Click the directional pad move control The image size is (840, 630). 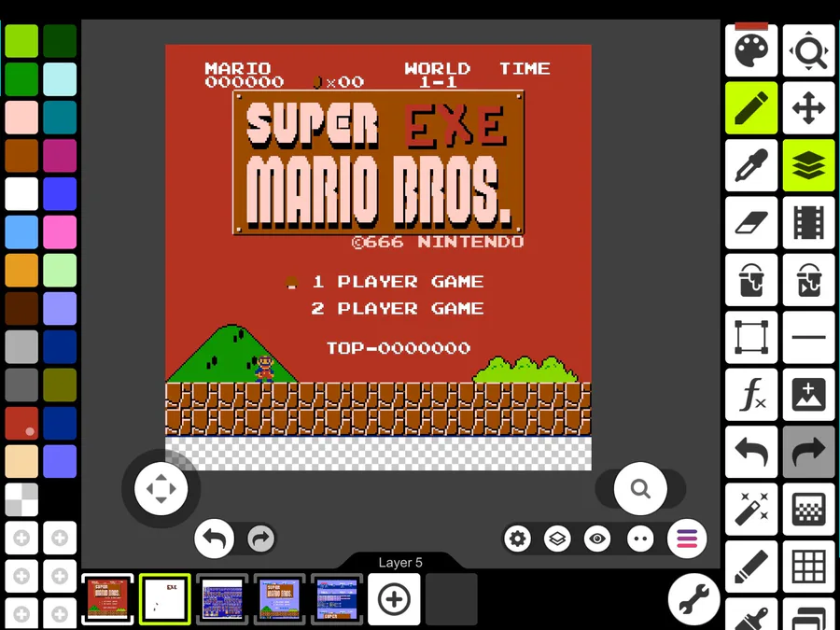[x=161, y=488]
